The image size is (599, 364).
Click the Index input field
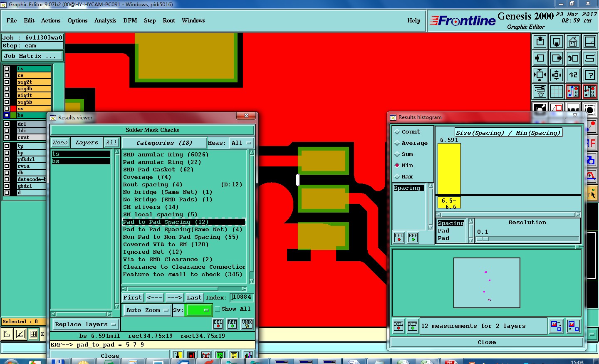[x=242, y=297]
